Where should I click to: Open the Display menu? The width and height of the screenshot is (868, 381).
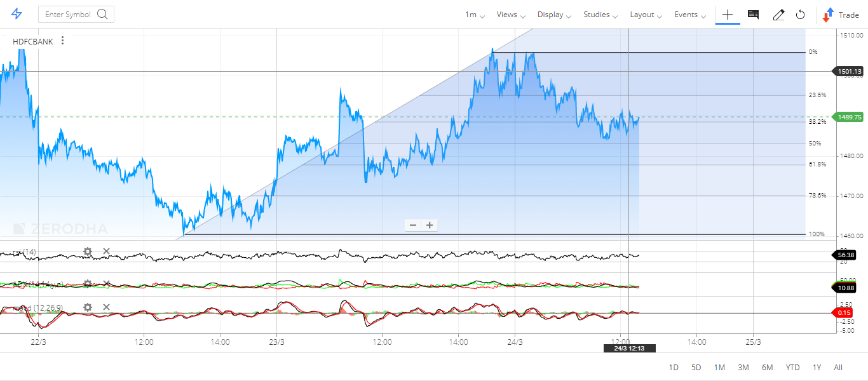(x=554, y=15)
